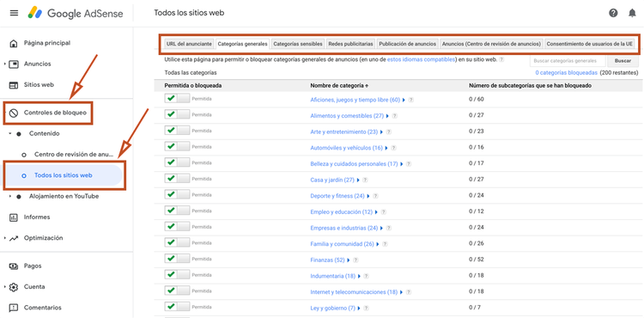The height and width of the screenshot is (318, 644).
Task: Click help icon beside Automóviles y vehículos
Action: point(394,148)
